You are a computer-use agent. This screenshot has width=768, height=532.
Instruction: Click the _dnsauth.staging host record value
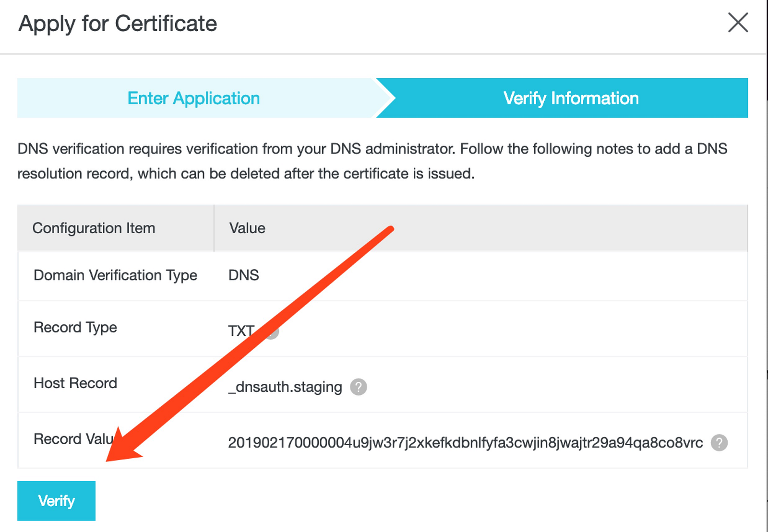click(x=285, y=387)
